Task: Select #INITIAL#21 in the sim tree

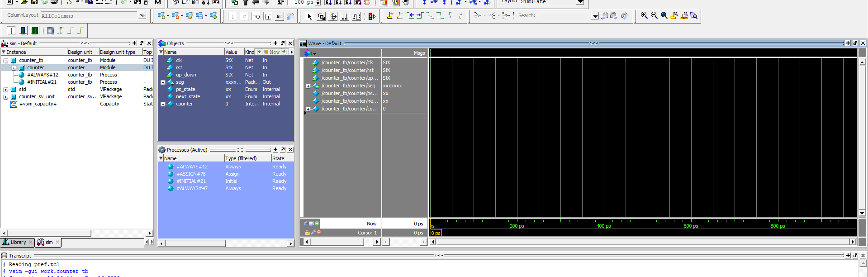Action: click(x=42, y=82)
